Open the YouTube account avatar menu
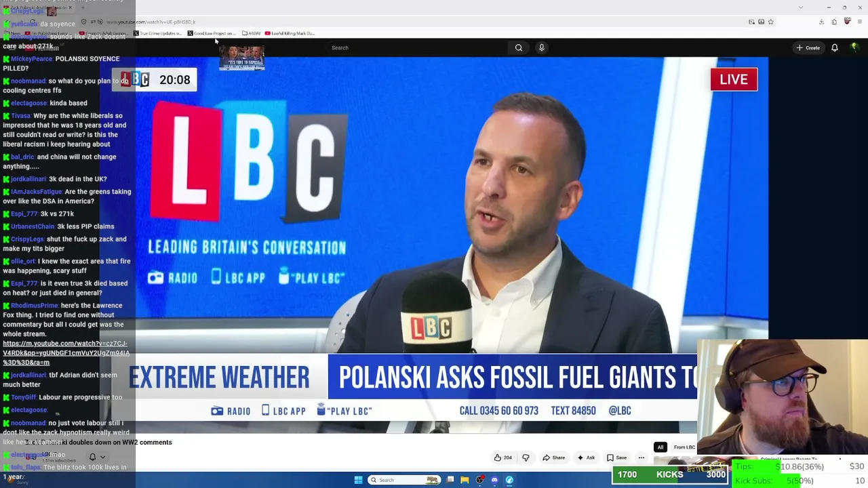Screen dimensions: 868x488 (854, 47)
